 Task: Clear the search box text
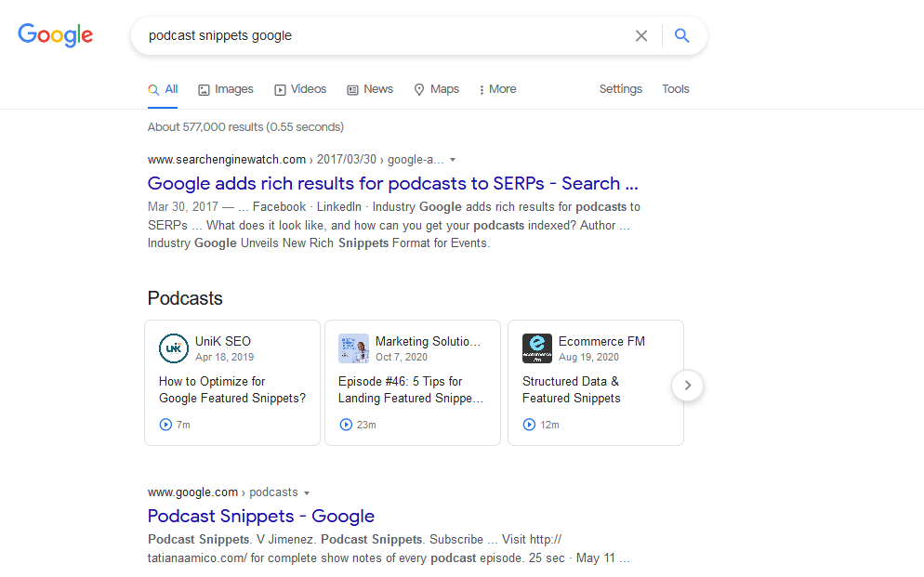(641, 36)
